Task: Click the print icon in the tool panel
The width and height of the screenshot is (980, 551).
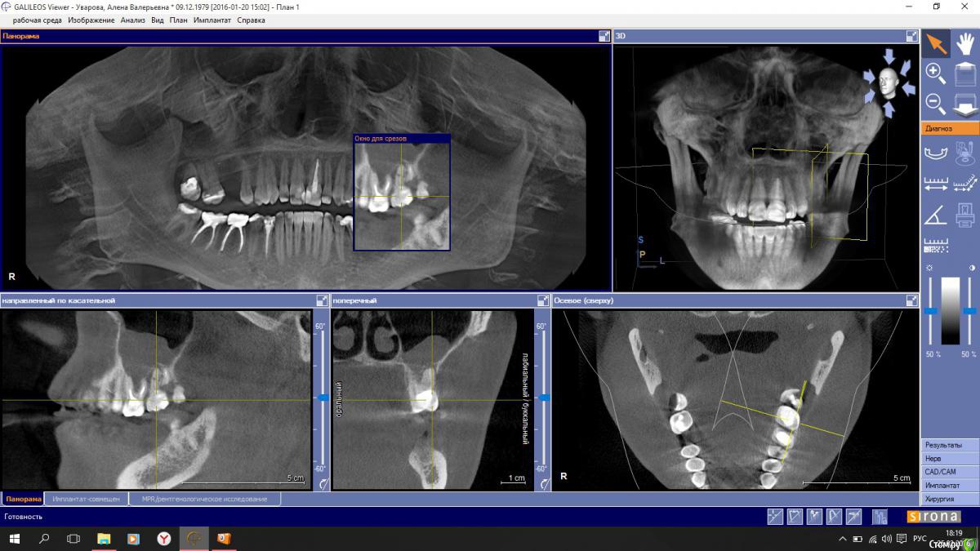Action: pos(965,215)
